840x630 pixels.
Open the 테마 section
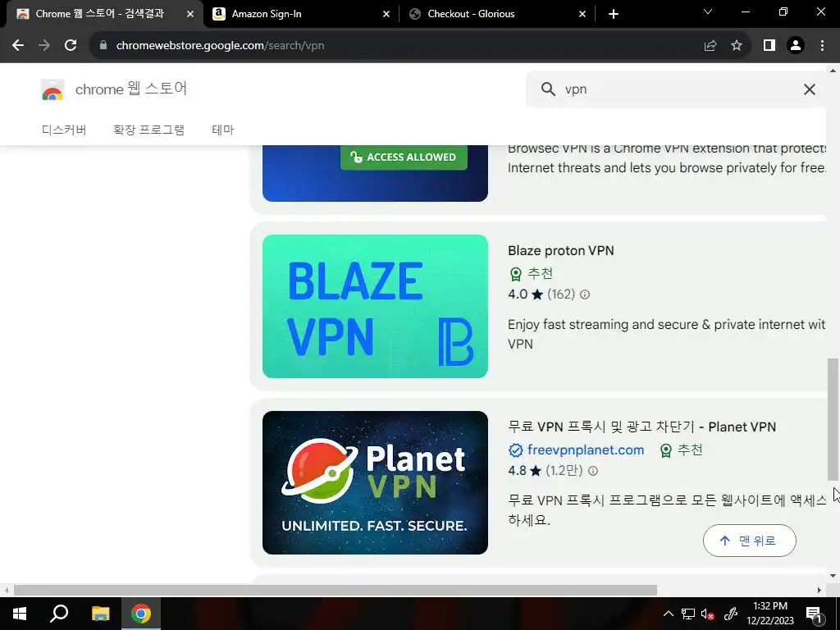223,130
